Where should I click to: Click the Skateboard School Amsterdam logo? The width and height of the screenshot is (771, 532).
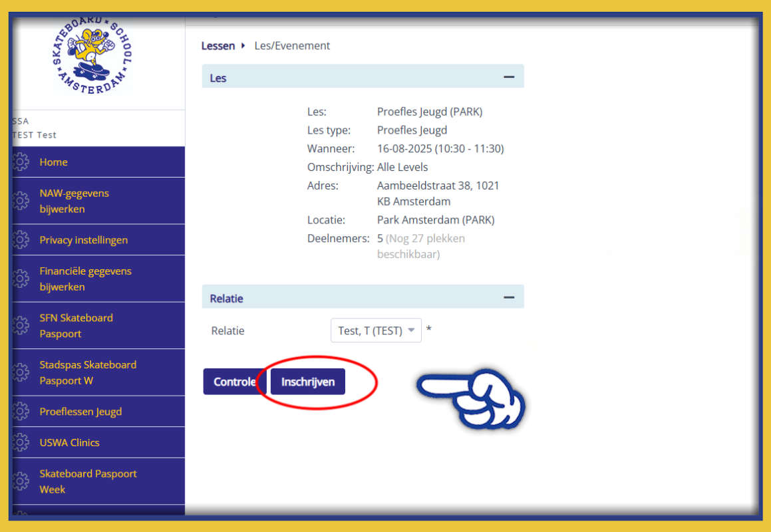[92, 56]
